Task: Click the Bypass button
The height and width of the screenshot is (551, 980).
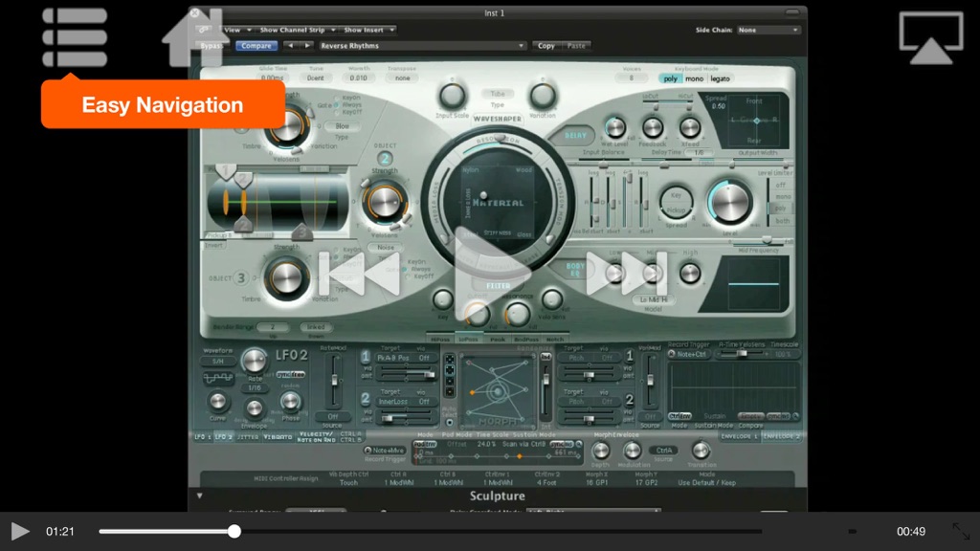Action: (x=212, y=46)
